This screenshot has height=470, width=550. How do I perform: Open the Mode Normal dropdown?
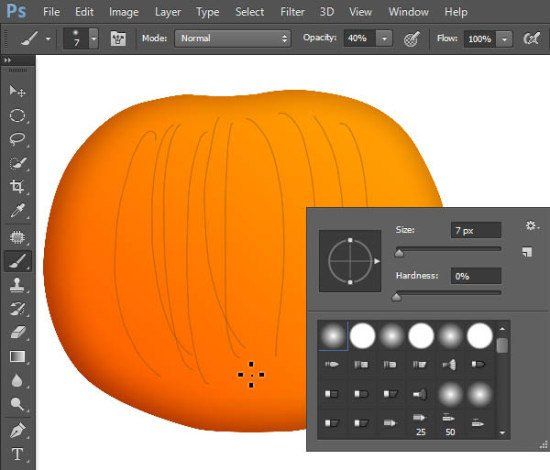coord(233,38)
